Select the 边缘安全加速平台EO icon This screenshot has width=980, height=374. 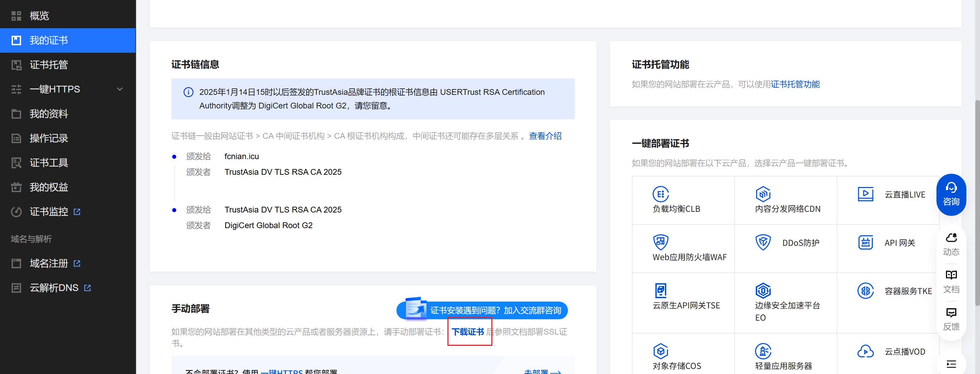click(x=764, y=291)
